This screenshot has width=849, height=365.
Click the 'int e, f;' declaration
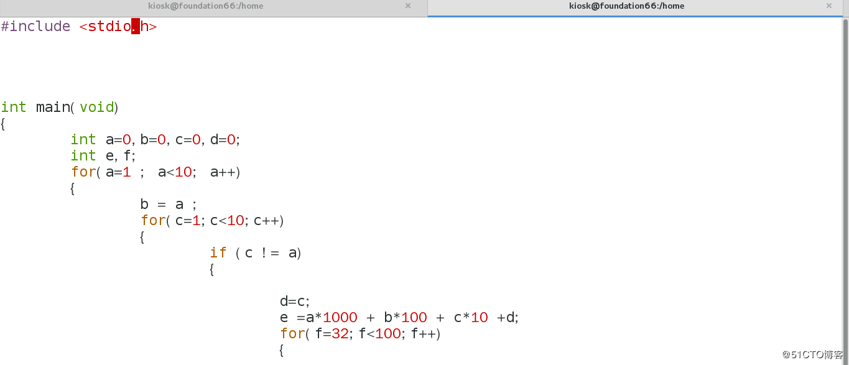(103, 156)
